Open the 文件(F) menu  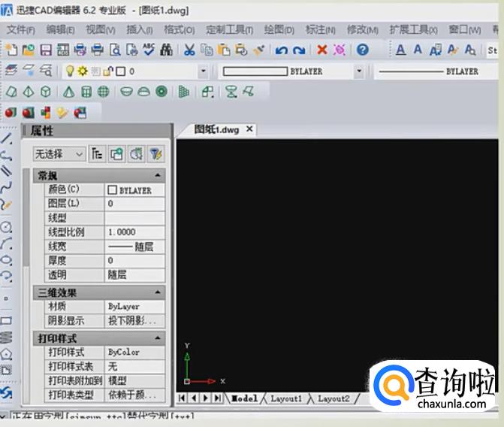tap(20, 29)
